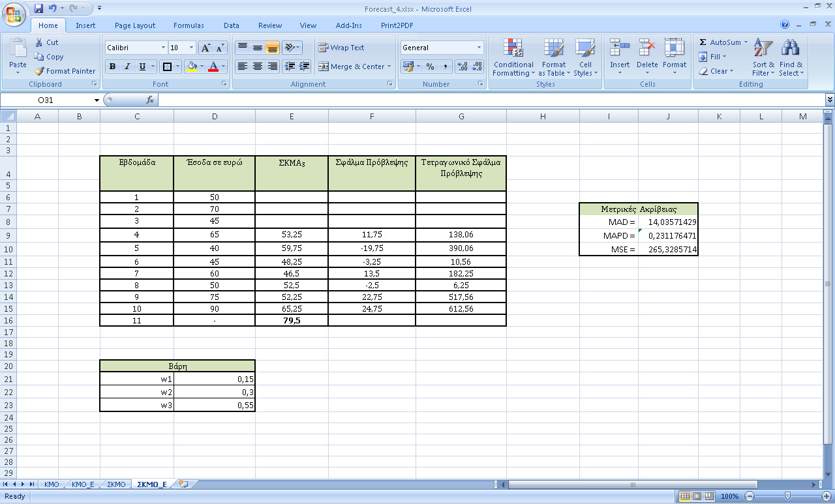Align text to middle of cell
Viewport: 835px width, 504px height.
[258, 48]
